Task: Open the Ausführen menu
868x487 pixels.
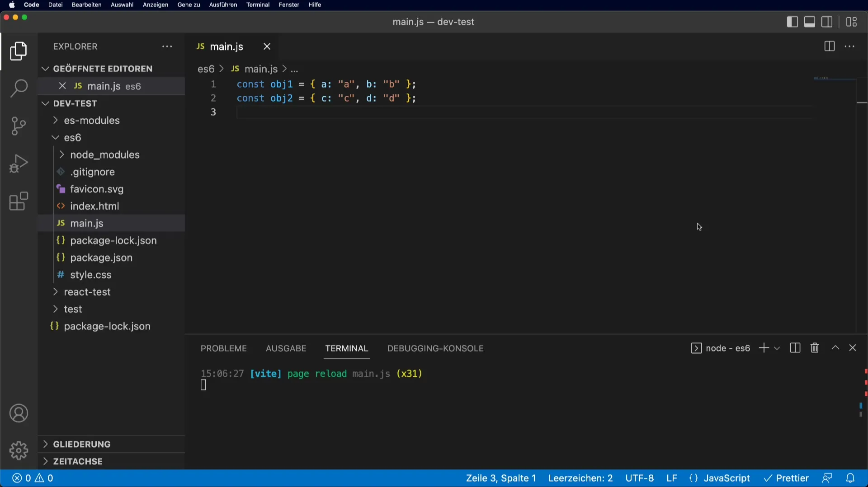Action: click(x=223, y=5)
